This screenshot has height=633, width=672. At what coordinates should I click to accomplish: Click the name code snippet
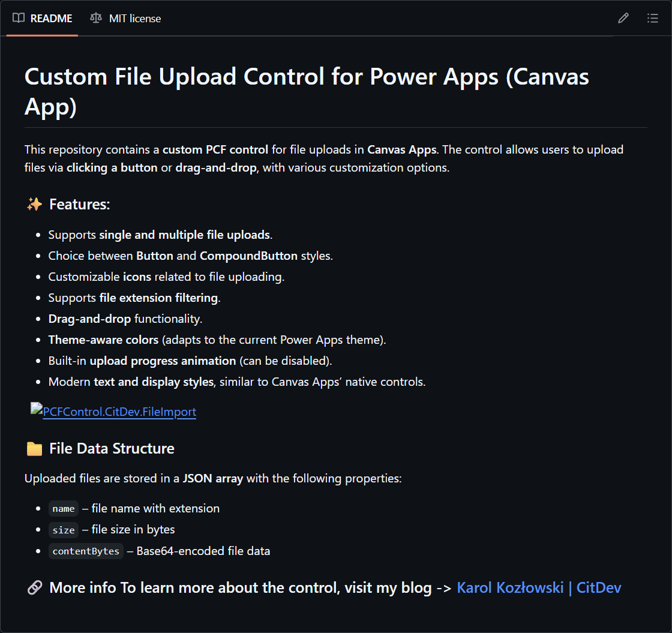64,508
